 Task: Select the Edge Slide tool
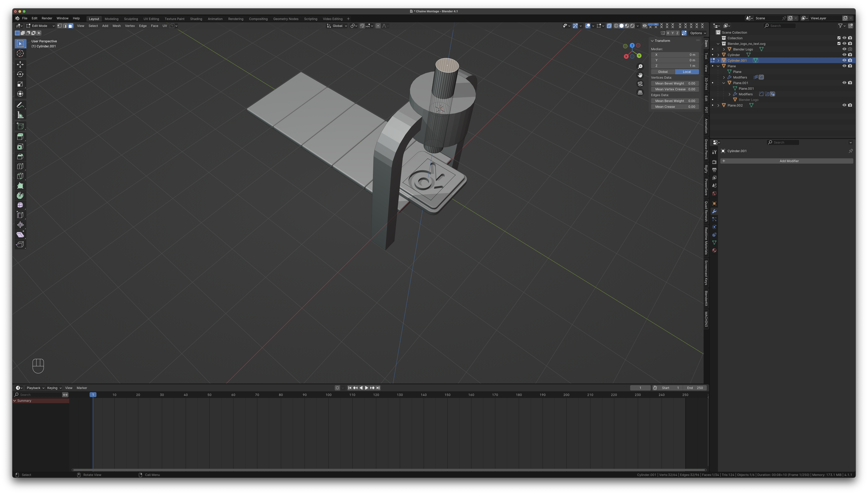20,215
